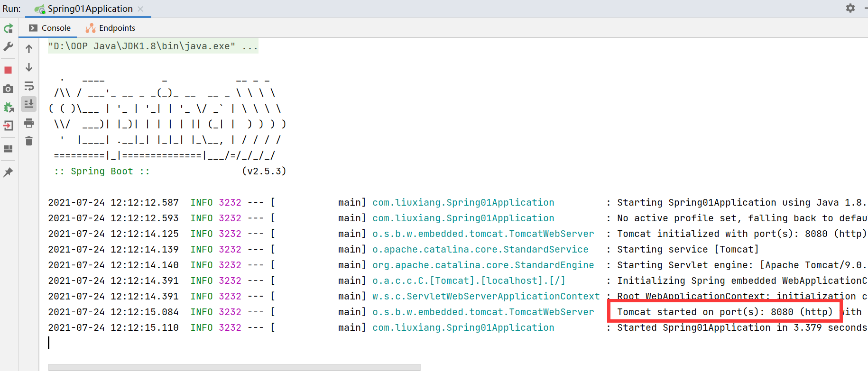Click the Exit icon with red arrow
This screenshot has height=371, width=868.
coord(8,126)
